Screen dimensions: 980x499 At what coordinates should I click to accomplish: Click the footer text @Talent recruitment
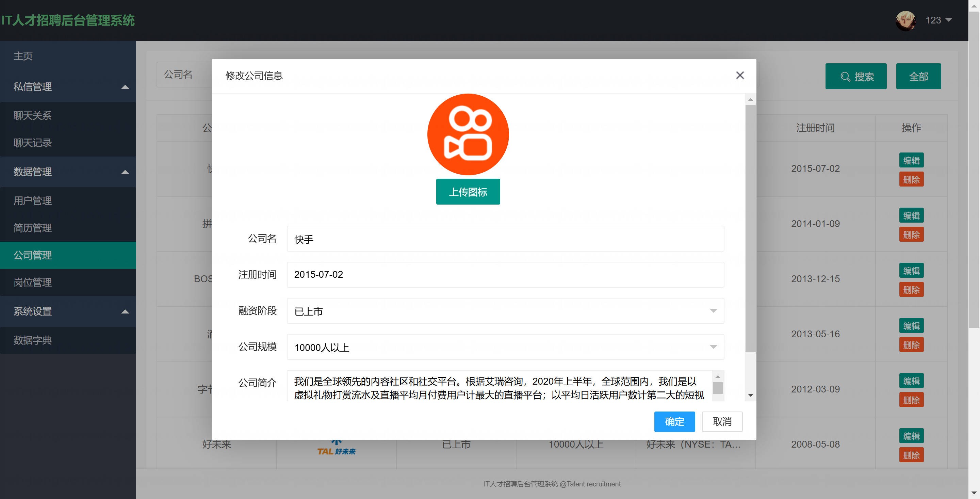click(x=590, y=484)
